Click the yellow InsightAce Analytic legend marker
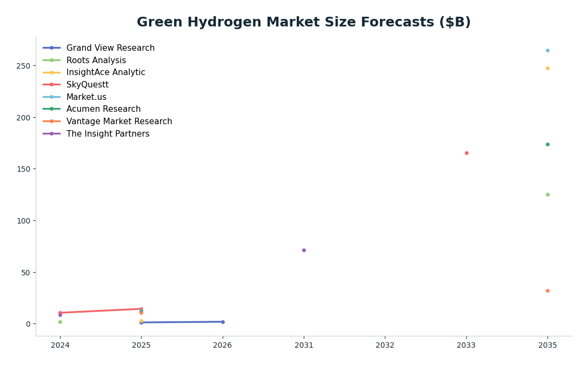Screen dimensions: 588x365 click(51, 72)
